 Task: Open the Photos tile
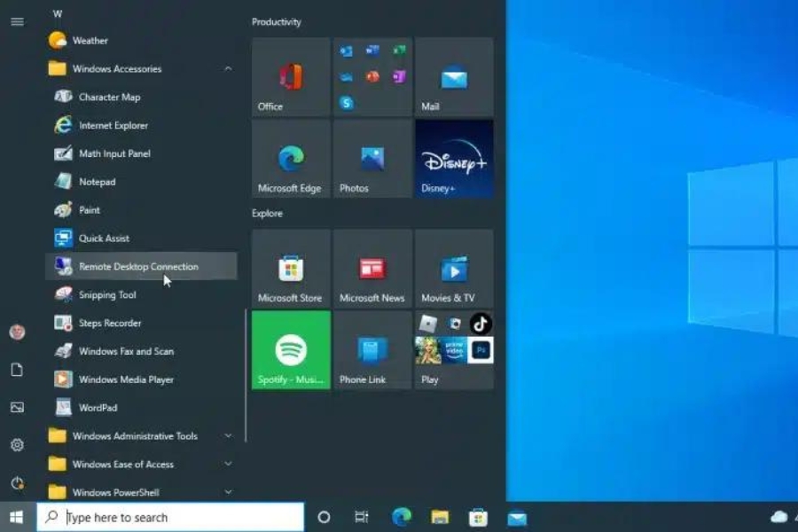(372, 159)
